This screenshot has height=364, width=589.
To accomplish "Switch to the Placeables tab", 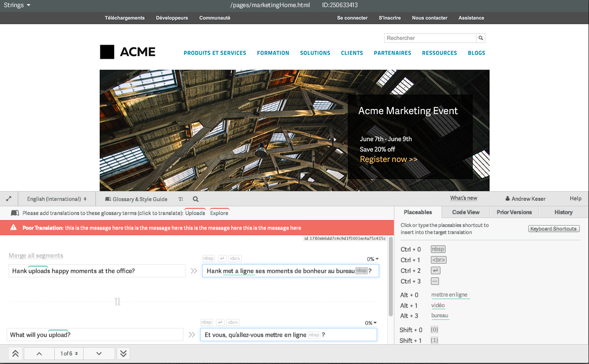I will (x=418, y=212).
